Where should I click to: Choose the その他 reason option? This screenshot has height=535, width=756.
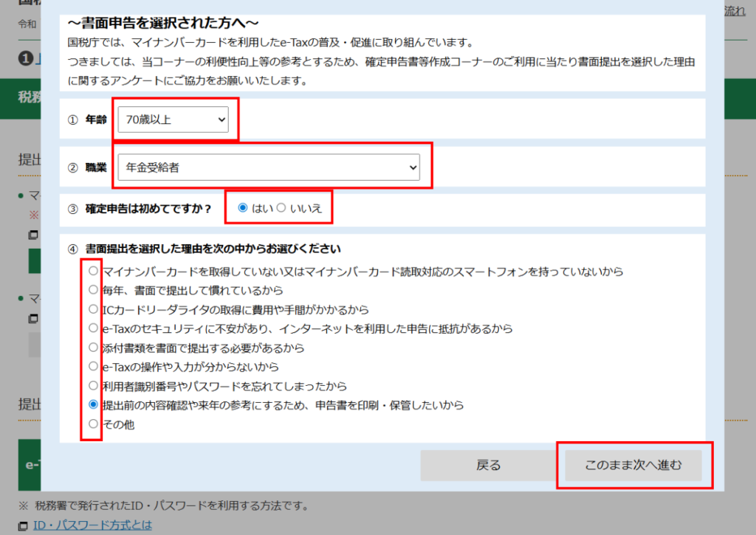[93, 424]
